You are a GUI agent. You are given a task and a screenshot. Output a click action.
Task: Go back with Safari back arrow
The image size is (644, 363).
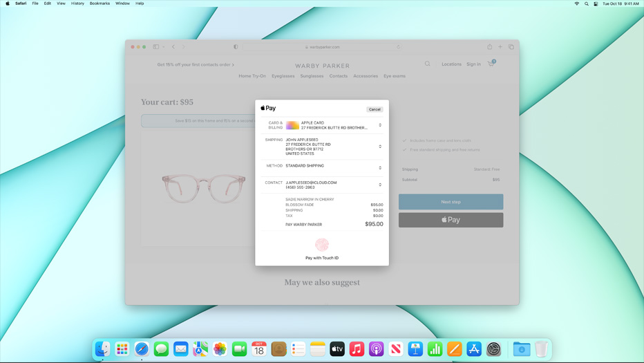pyautogui.click(x=173, y=47)
